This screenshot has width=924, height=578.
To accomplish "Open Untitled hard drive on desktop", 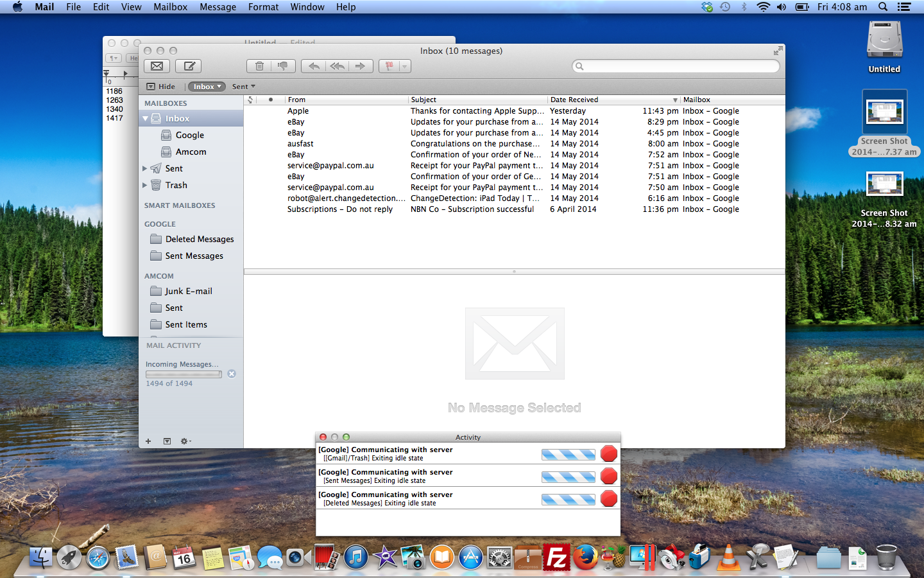I will pos(884,46).
